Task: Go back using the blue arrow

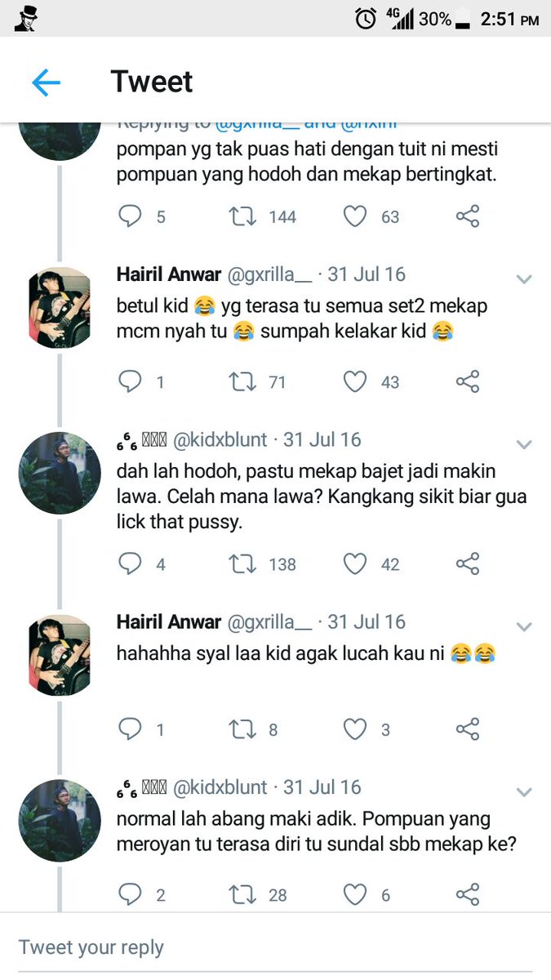Action: pos(46,82)
